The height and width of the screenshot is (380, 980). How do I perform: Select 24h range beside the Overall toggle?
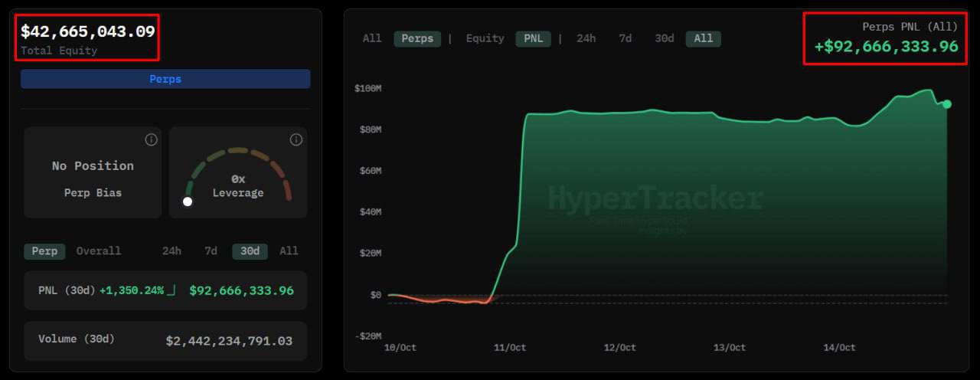point(171,251)
